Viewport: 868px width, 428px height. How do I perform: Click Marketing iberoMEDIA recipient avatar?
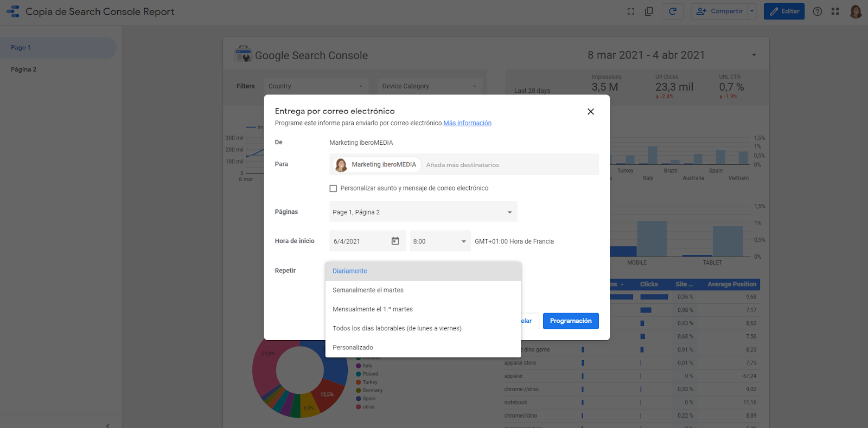point(341,165)
